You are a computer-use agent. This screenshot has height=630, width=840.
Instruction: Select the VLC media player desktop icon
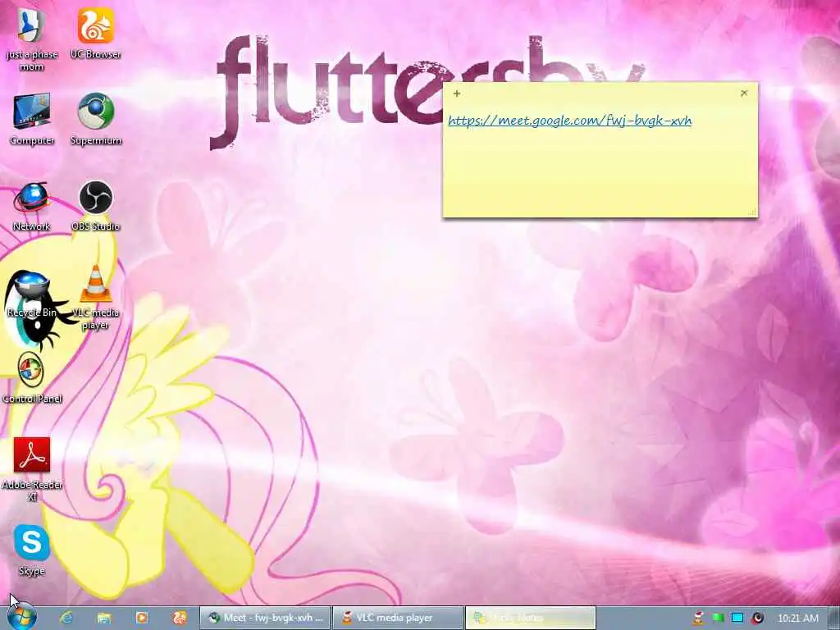tap(95, 297)
